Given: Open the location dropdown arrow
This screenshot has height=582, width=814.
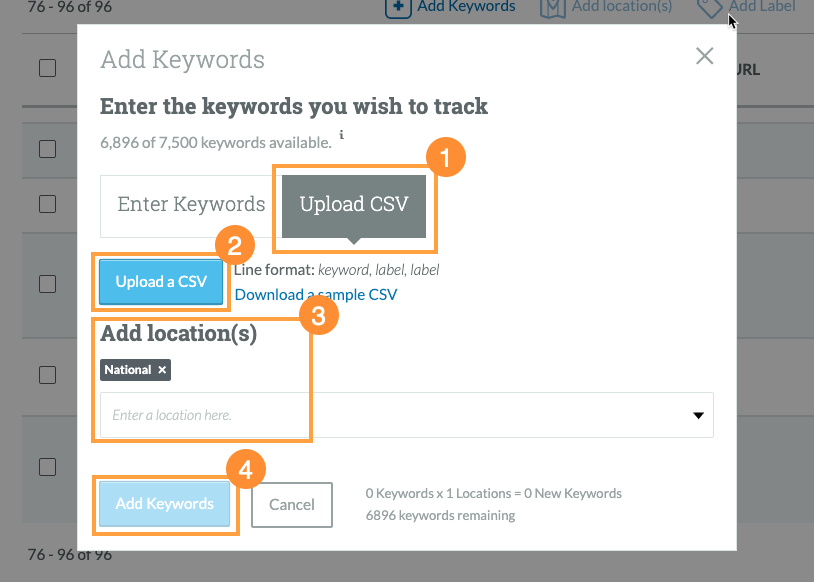Looking at the screenshot, I should tap(697, 415).
